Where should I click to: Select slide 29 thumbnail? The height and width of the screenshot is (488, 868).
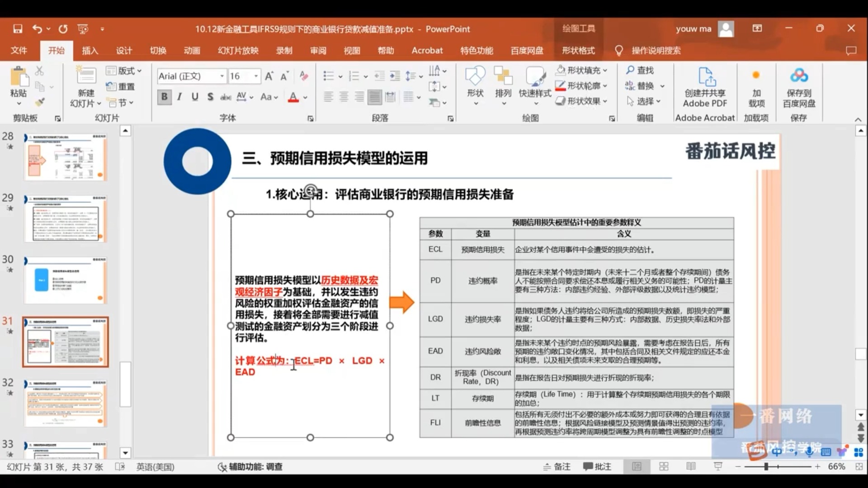click(66, 219)
